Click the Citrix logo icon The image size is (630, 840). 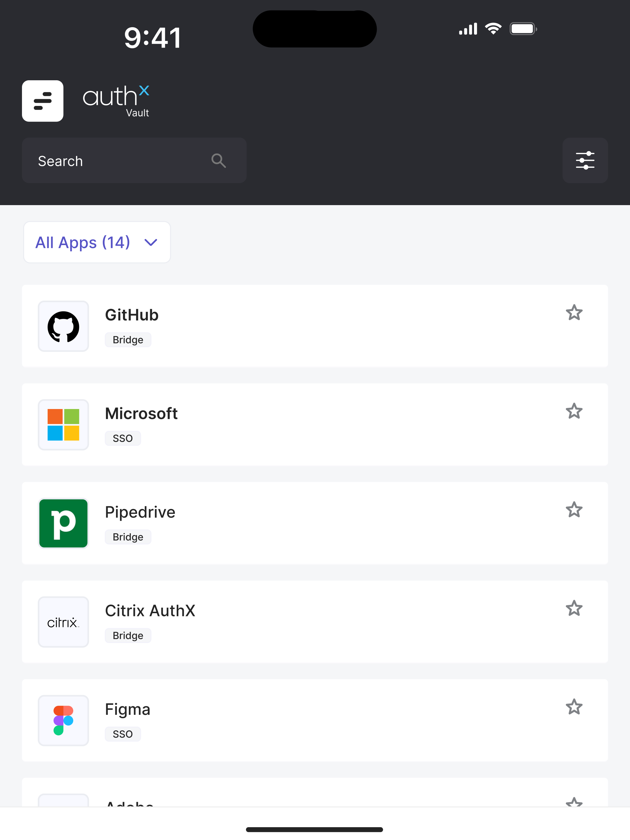click(x=63, y=622)
